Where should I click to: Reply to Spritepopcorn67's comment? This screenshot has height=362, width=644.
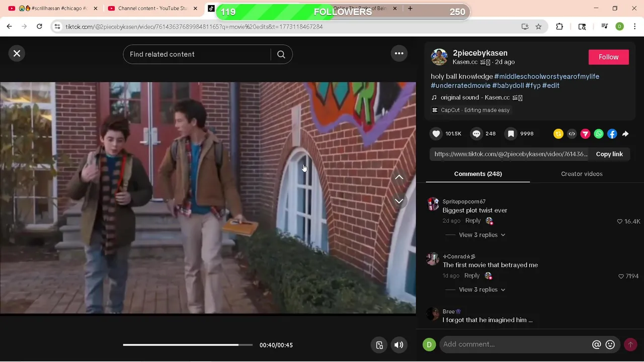click(473, 221)
